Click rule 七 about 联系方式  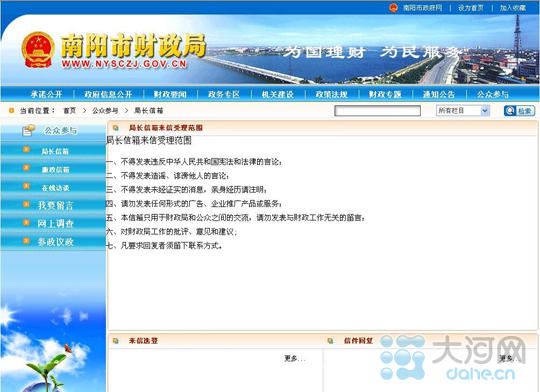tap(164, 246)
